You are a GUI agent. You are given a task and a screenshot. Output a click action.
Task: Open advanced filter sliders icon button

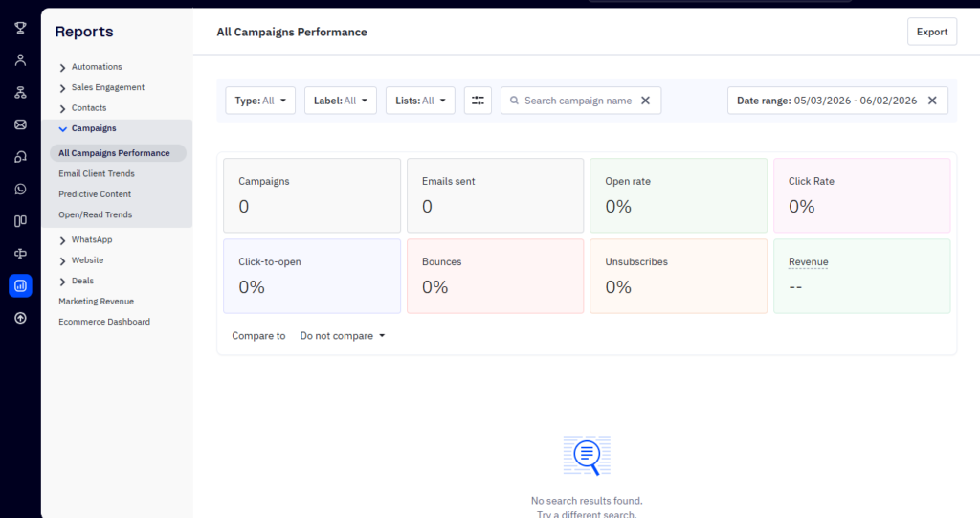479,101
